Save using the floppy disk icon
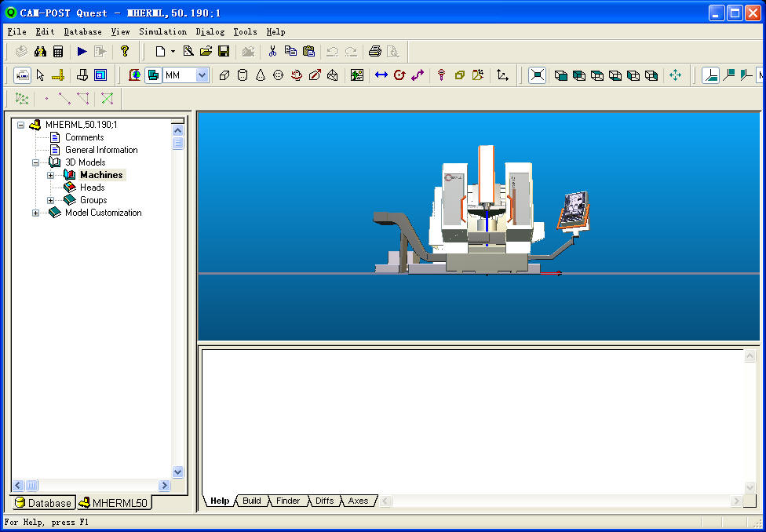 pos(224,51)
